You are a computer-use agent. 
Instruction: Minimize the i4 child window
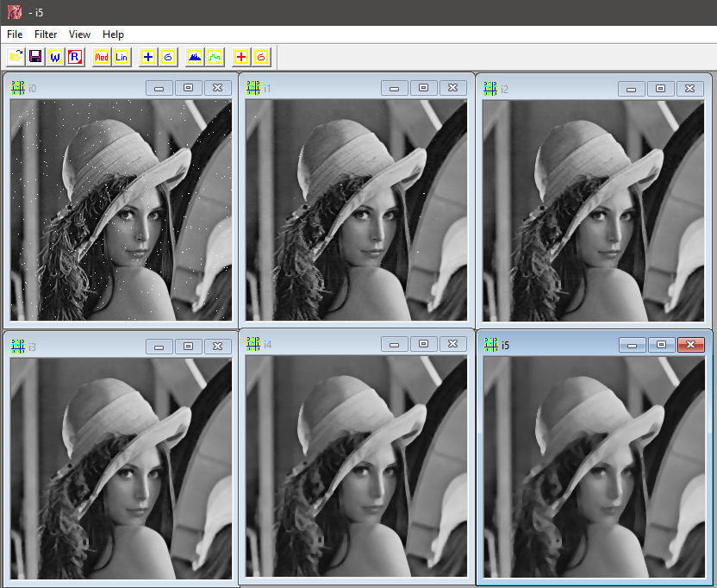(x=394, y=344)
